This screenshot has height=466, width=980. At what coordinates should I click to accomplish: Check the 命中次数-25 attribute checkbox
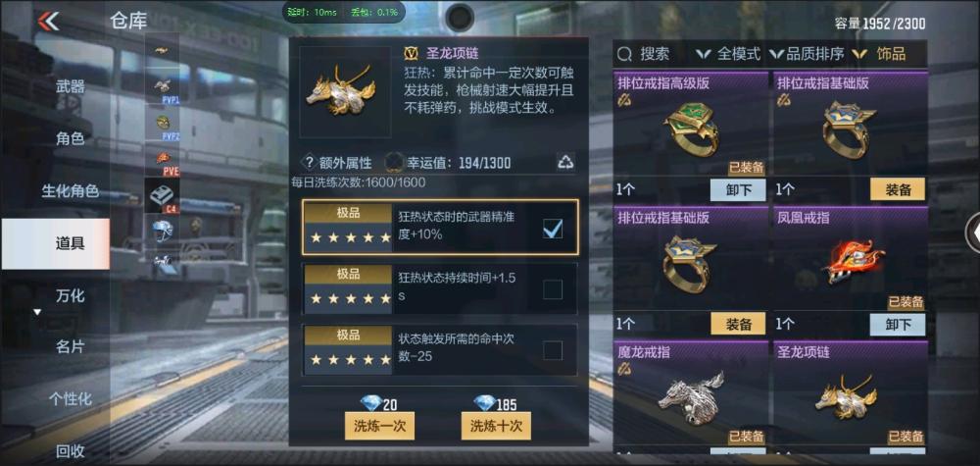(553, 350)
